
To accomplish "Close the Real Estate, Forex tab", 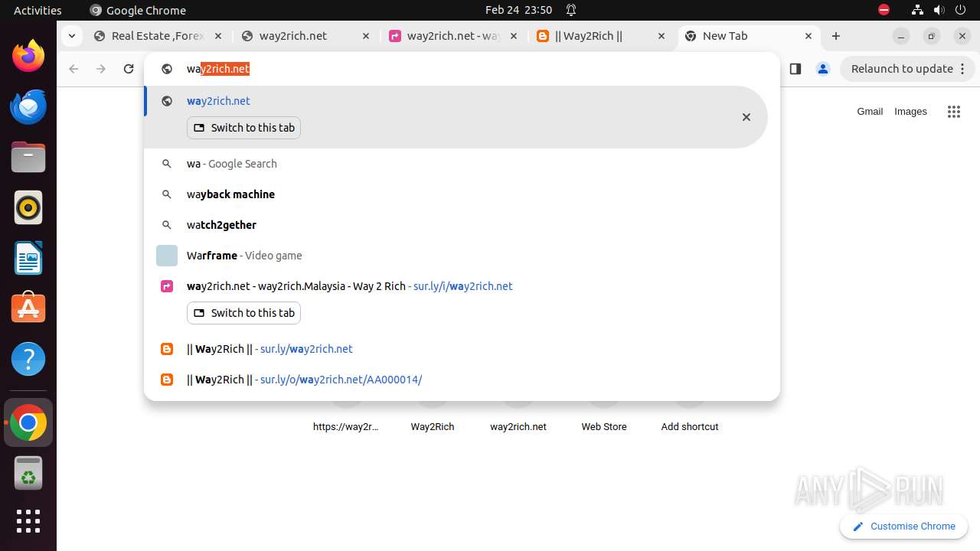I will click(218, 36).
